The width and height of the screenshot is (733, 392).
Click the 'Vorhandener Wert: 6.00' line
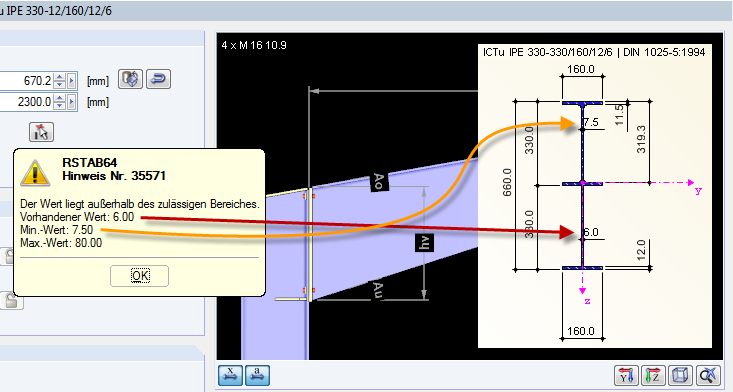pyautogui.click(x=77, y=217)
